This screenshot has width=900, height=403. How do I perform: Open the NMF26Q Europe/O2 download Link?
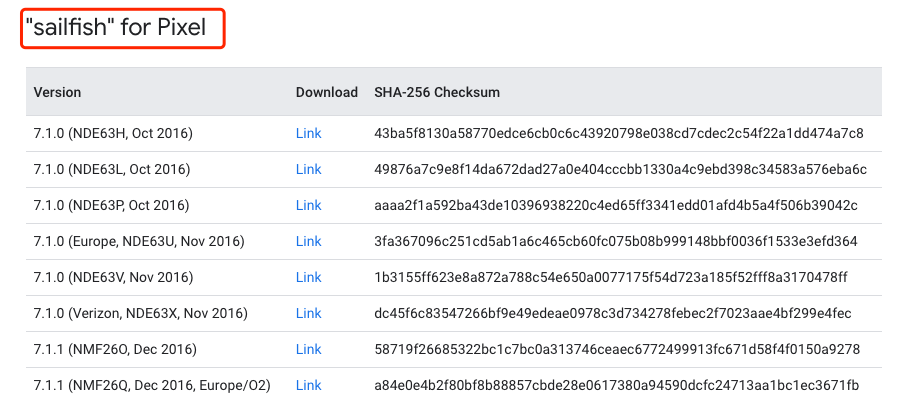308,385
